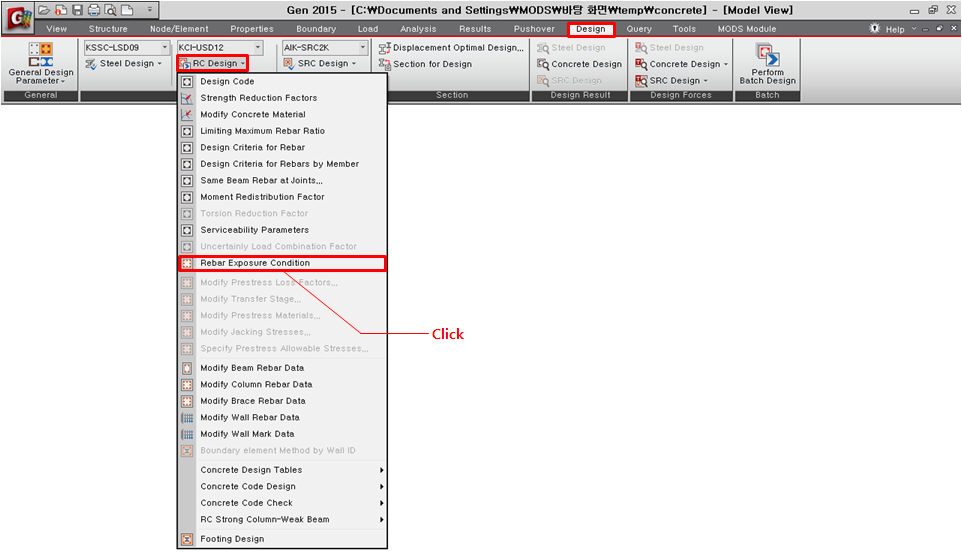Open the Pushover ribbon tab
This screenshot has height=557, width=962.
click(534, 29)
